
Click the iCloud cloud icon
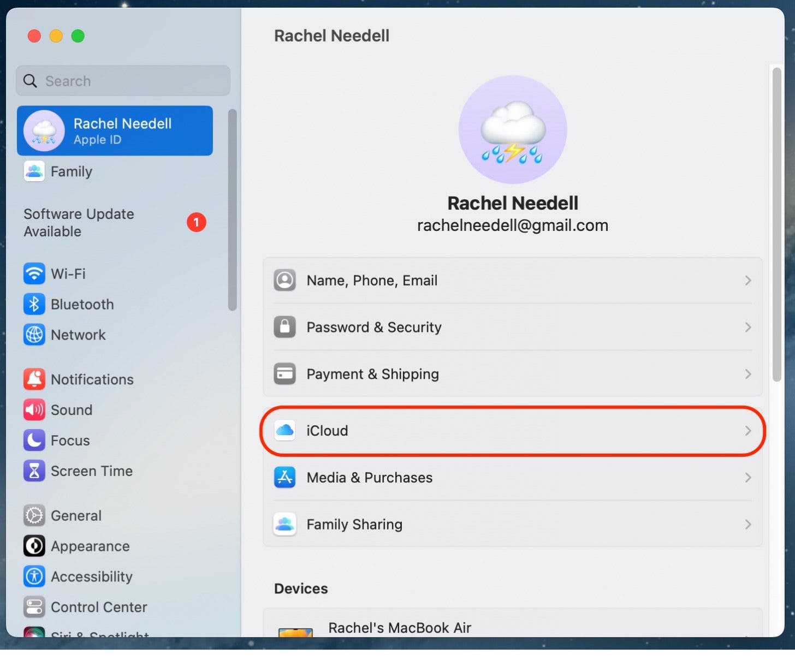tap(284, 430)
